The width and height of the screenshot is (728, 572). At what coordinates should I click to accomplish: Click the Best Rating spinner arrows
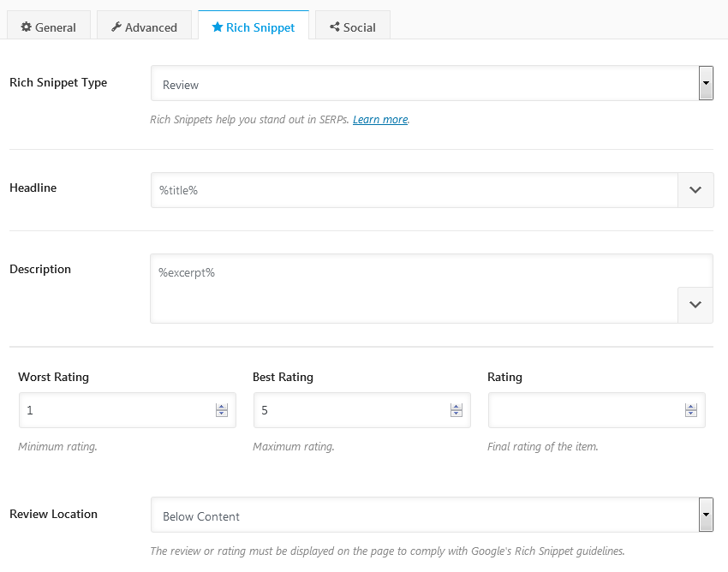click(x=456, y=410)
